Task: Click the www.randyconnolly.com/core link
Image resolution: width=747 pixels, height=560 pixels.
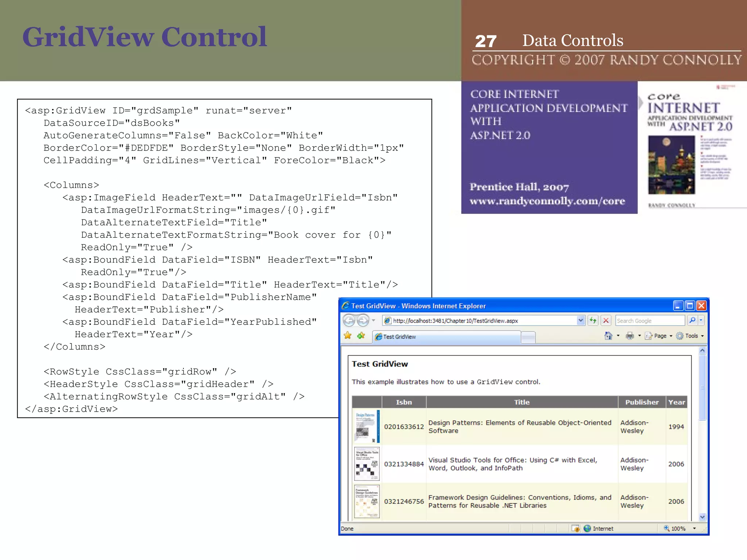Action: (547, 201)
